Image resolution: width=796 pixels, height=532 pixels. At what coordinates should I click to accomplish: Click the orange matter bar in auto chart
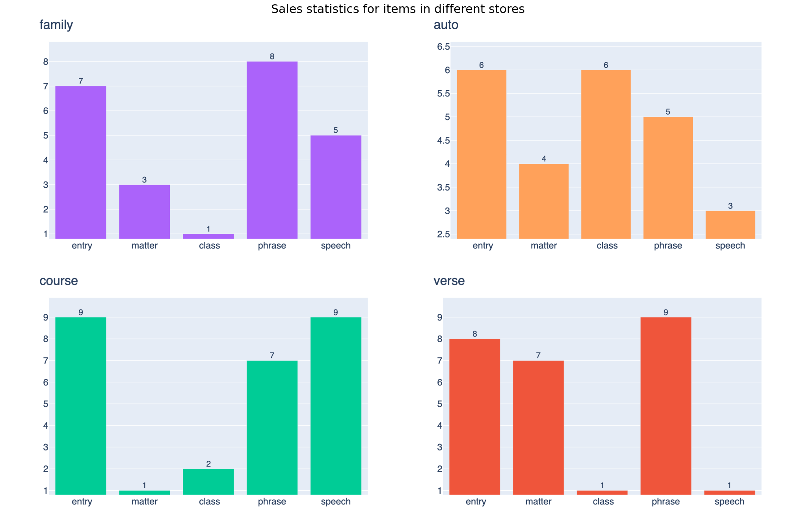(544, 201)
